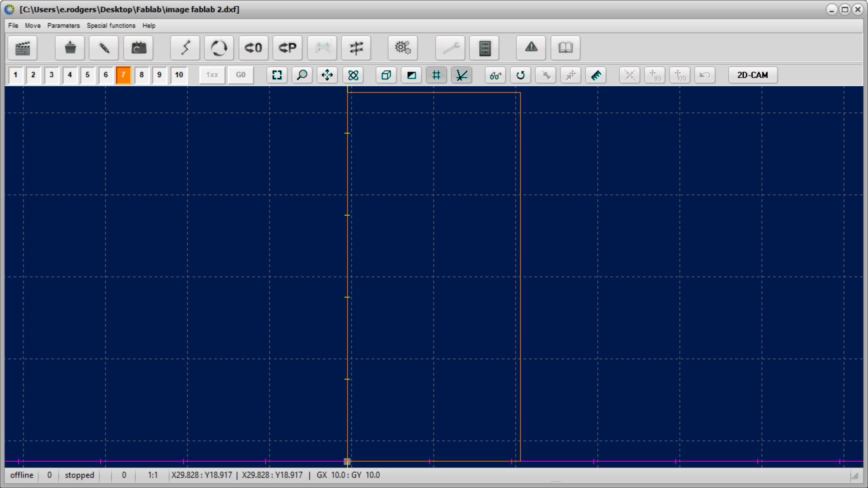
Task: Click the 2D-CAM button
Action: point(752,75)
